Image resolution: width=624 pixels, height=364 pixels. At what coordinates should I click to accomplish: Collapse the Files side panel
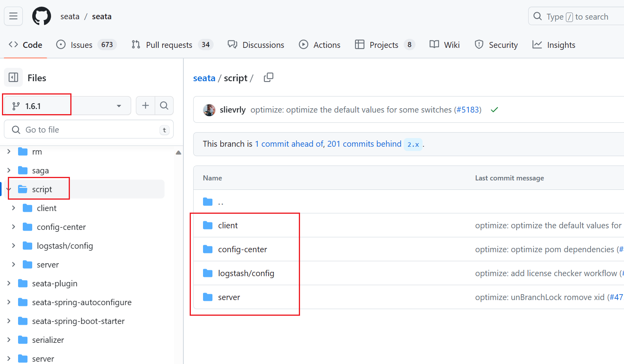[x=13, y=77]
